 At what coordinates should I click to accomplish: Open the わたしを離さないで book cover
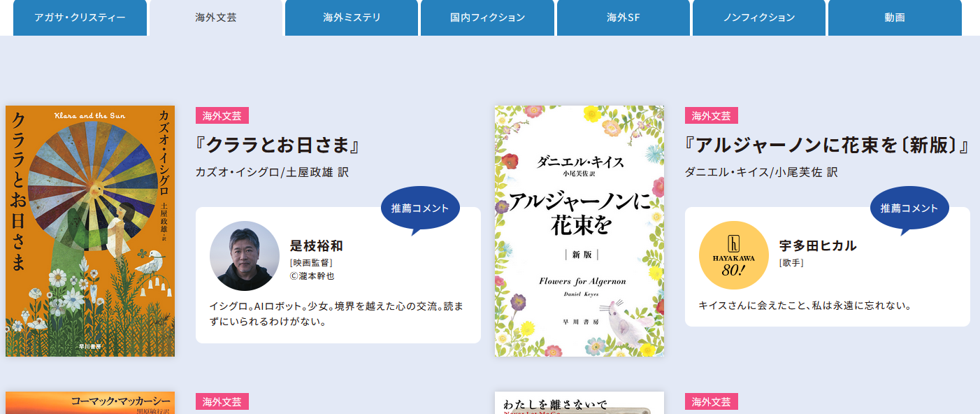[x=579, y=403]
